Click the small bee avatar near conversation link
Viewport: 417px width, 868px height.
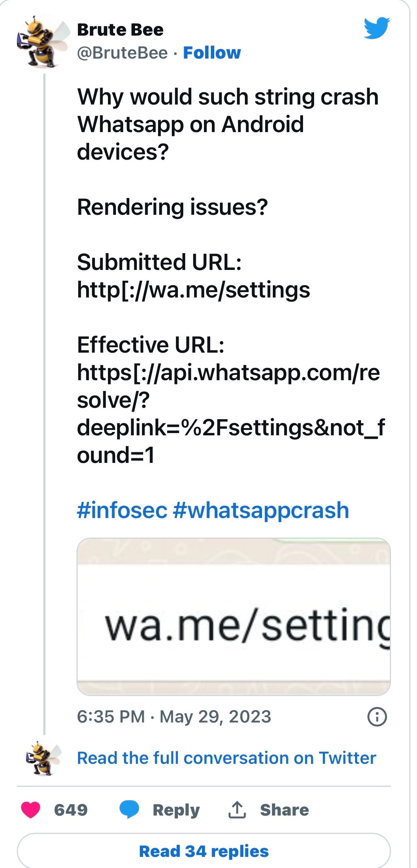(x=44, y=758)
